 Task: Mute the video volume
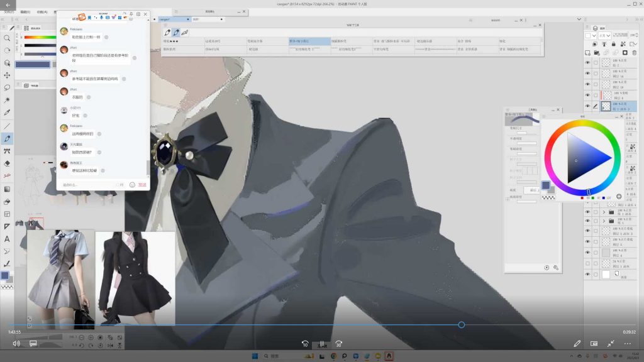pyautogui.click(x=16, y=344)
